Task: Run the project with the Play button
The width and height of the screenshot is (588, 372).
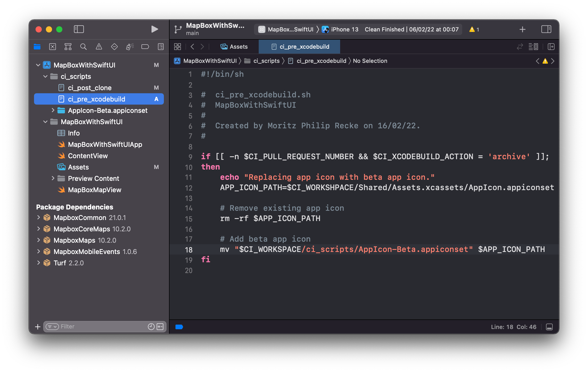Action: coord(155,29)
